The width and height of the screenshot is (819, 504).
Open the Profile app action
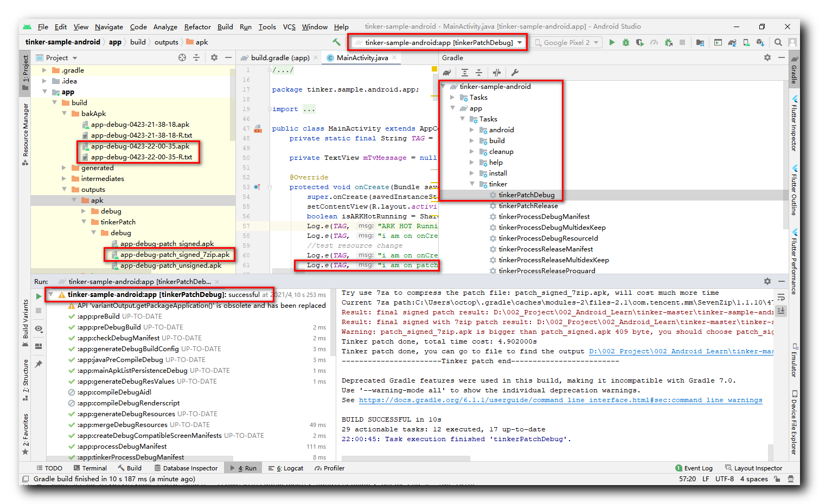click(x=654, y=42)
